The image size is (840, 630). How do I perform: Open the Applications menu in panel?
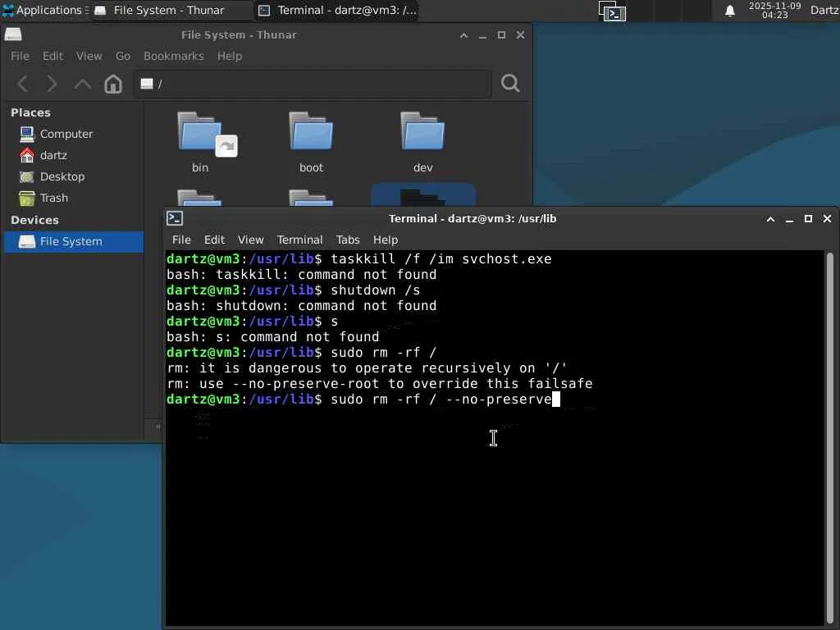click(46, 10)
